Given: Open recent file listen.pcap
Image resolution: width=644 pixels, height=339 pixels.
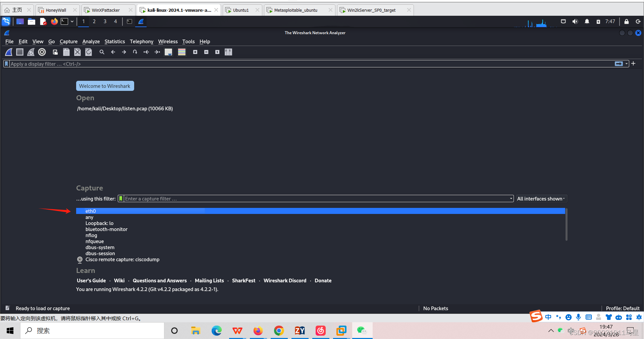Looking at the screenshot, I should pyautogui.click(x=125, y=109).
